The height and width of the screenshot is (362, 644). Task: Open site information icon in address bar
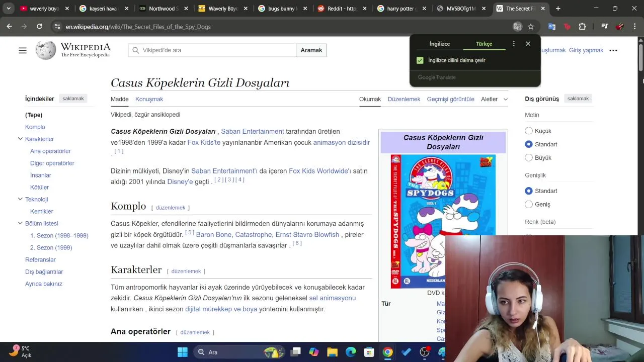(57, 27)
